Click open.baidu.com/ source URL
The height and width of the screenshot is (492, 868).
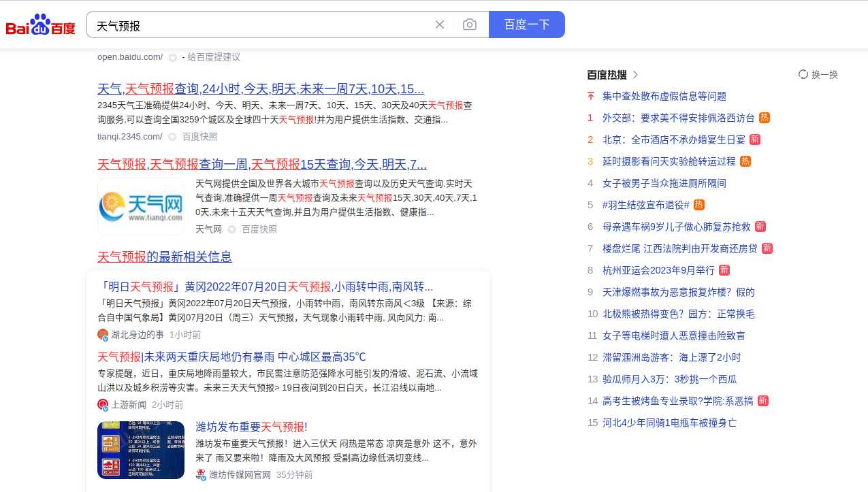(130, 57)
